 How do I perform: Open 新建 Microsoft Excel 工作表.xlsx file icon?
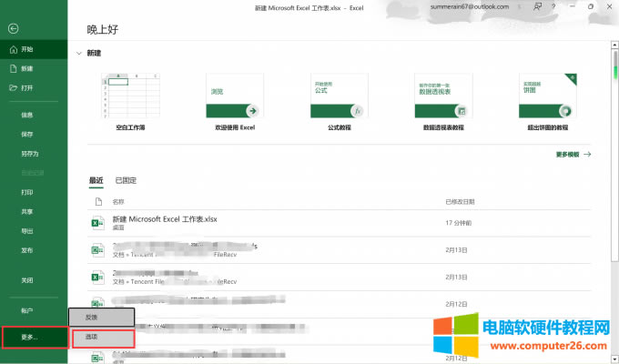(96, 222)
